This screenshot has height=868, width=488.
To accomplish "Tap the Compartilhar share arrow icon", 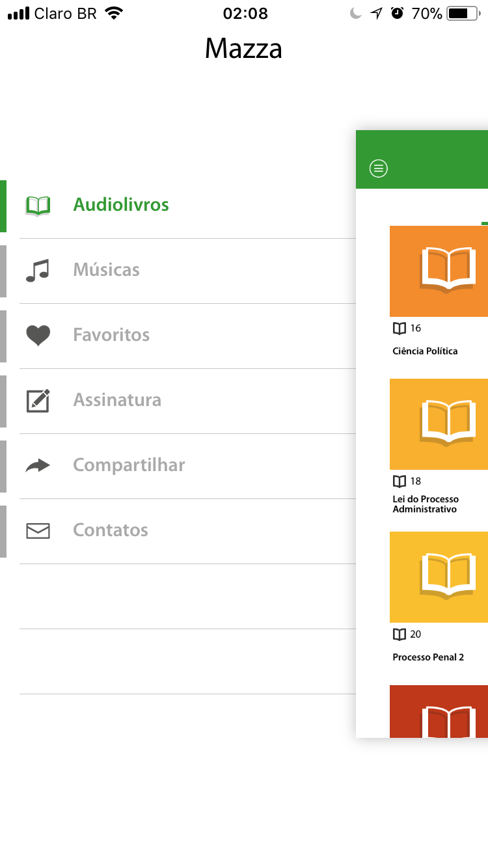I will tap(38, 465).
